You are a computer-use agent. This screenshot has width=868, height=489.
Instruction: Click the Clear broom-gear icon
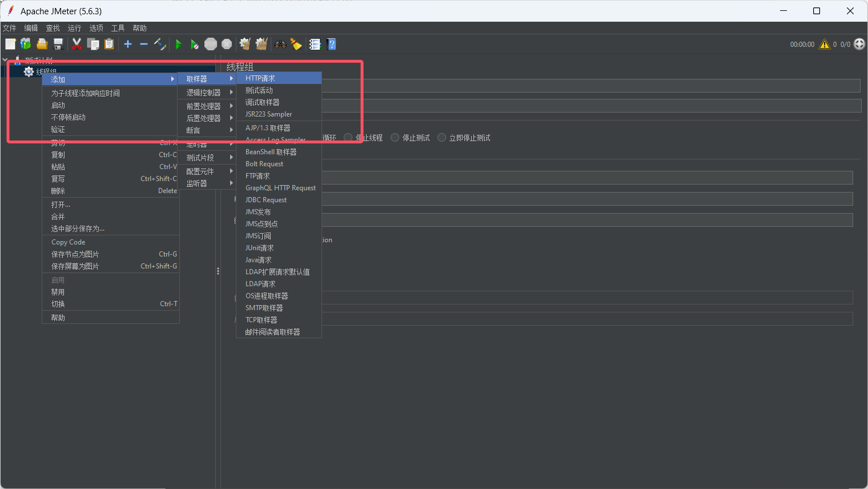[245, 44]
